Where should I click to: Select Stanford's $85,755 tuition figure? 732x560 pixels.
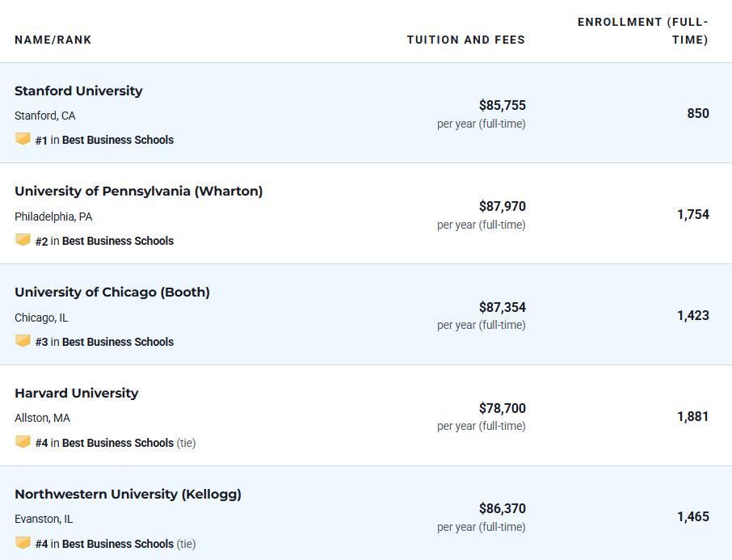tap(503, 106)
